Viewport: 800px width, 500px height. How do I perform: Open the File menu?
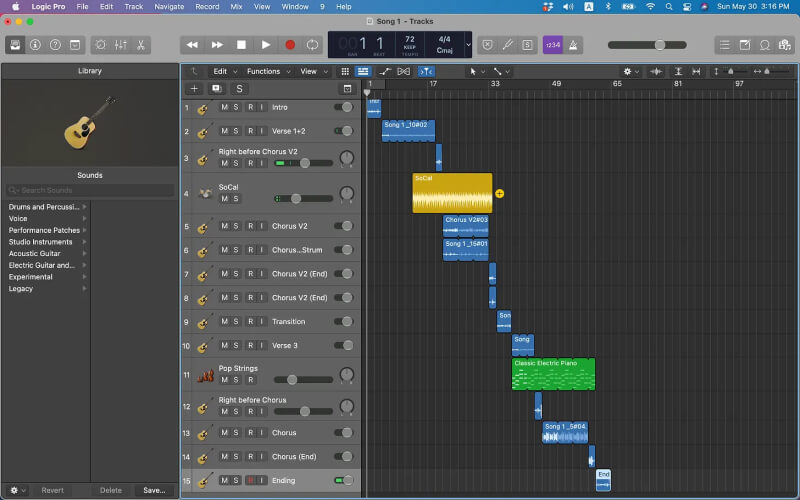[x=82, y=7]
